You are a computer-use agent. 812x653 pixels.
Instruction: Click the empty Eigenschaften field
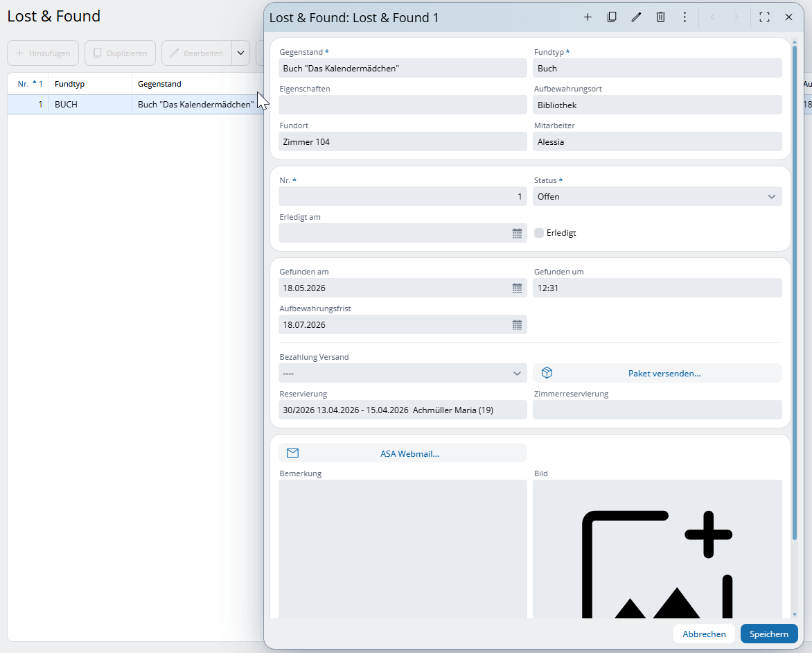point(403,105)
